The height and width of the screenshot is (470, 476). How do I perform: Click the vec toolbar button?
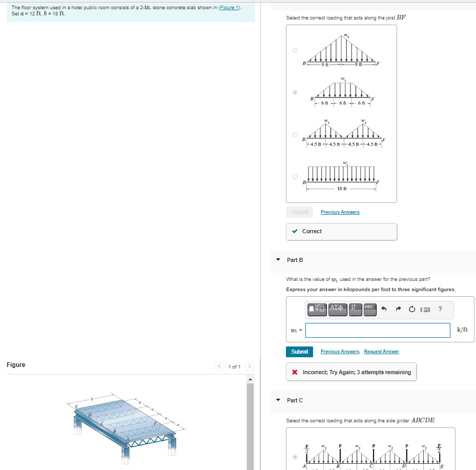[370, 310]
